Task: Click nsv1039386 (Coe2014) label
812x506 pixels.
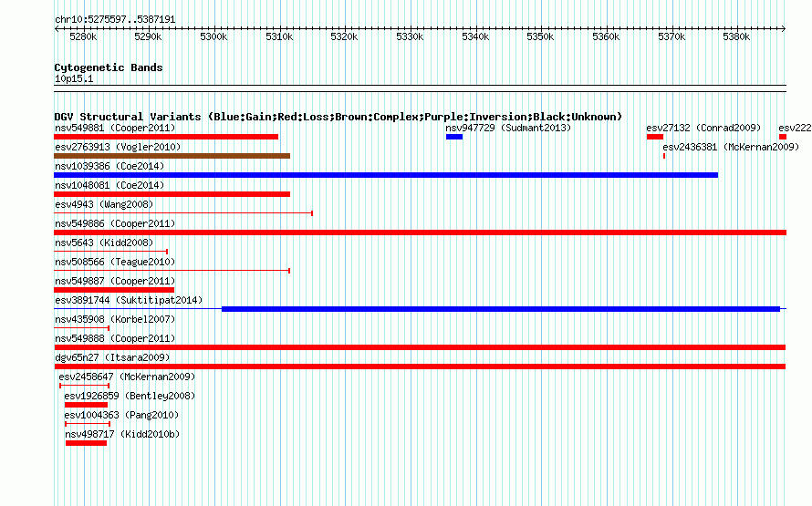Action: [x=109, y=166]
